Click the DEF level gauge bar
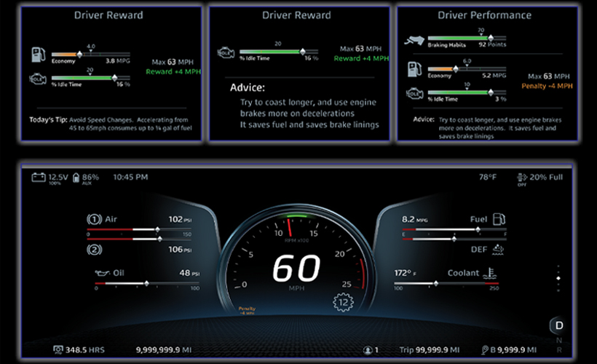 coord(454,239)
